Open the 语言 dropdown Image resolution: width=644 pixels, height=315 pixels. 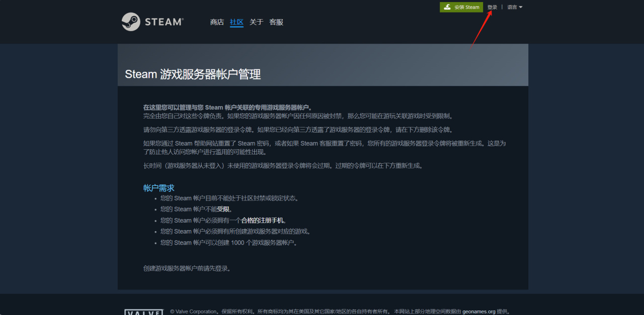point(515,7)
